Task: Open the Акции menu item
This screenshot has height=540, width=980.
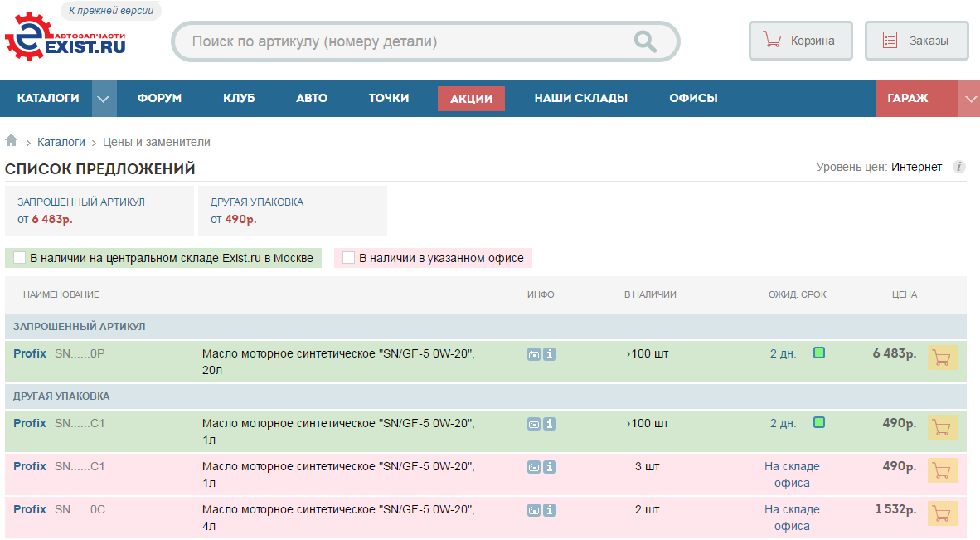Action: 471,99
